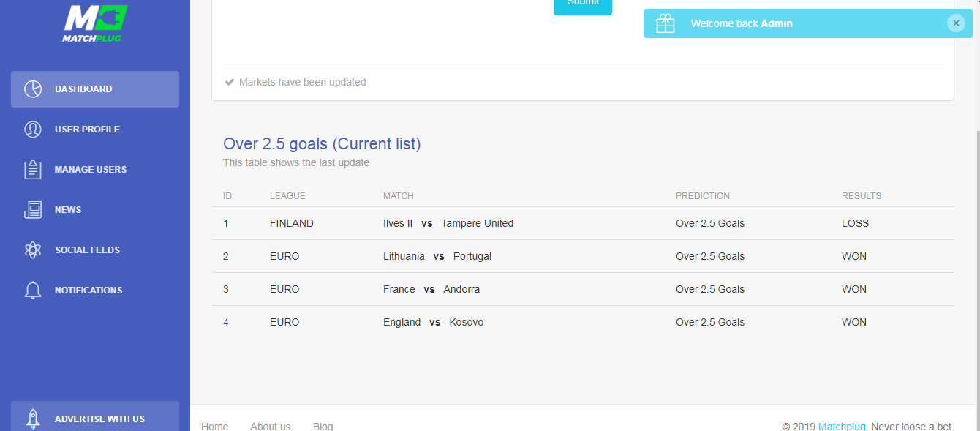Click the News newspaper icon
The image size is (980, 431).
pyautogui.click(x=33, y=210)
